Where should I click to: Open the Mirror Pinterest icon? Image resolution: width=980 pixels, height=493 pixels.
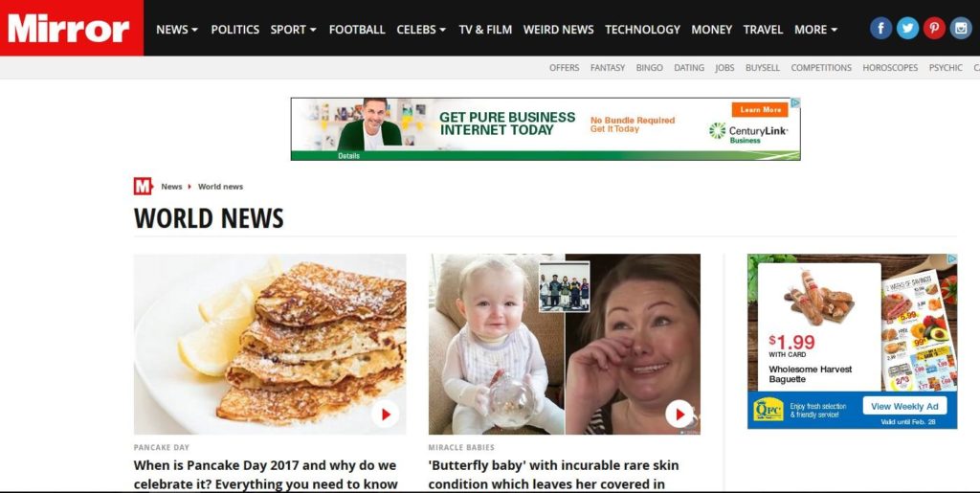(934, 28)
